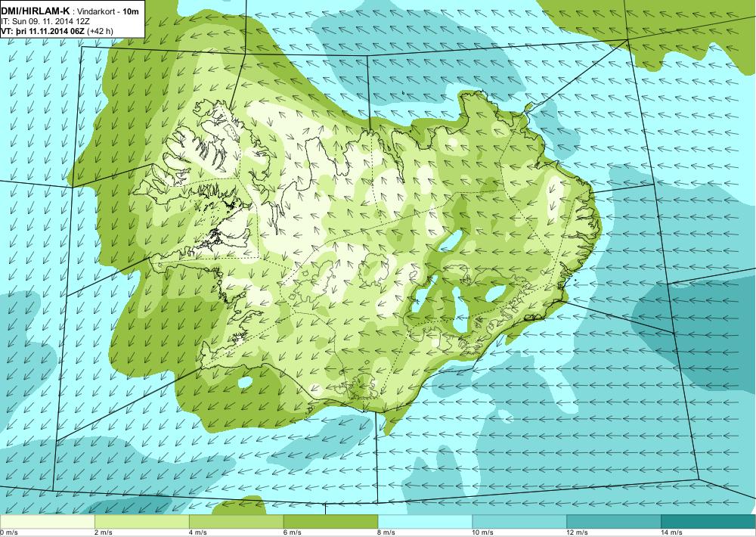The height and width of the screenshot is (537, 756).
Task: Click the 10–12 m/s teal legend swatch
Action: (520, 521)
